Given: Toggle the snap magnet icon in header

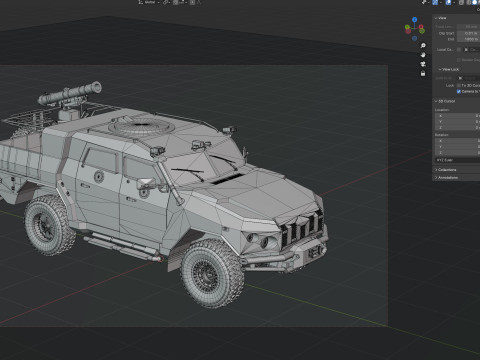Looking at the screenshot, I should pos(175,2).
